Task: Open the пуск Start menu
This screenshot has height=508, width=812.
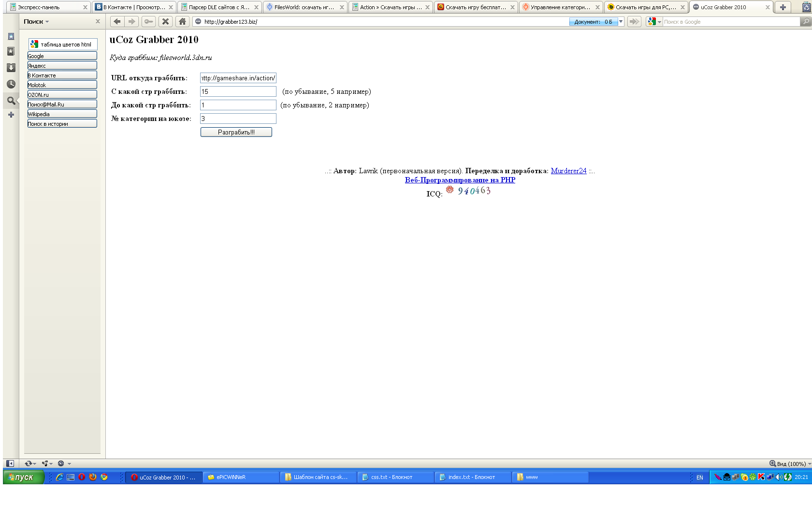Action: tap(23, 477)
